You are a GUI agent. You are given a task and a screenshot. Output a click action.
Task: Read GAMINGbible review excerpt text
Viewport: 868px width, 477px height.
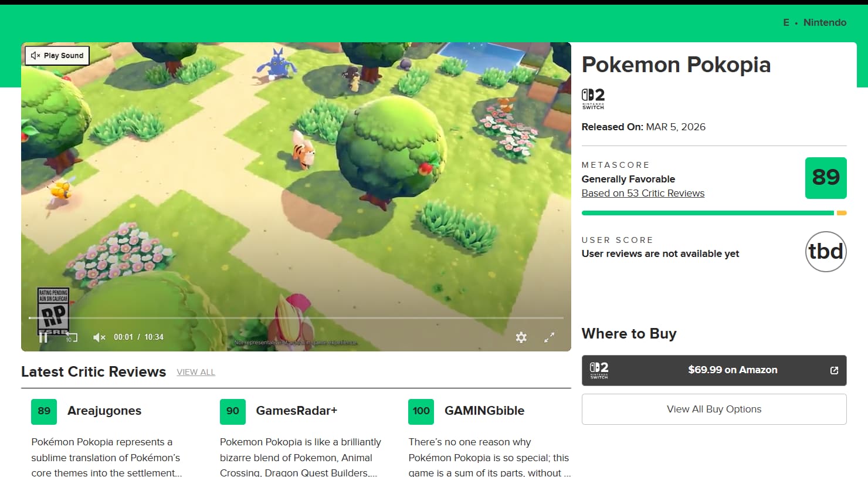coord(489,458)
